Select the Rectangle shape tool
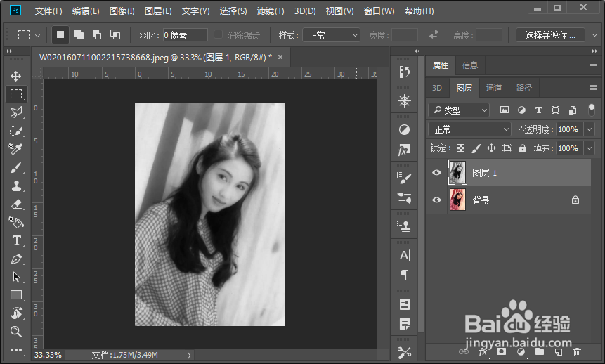The width and height of the screenshot is (605, 364). pos(16,295)
